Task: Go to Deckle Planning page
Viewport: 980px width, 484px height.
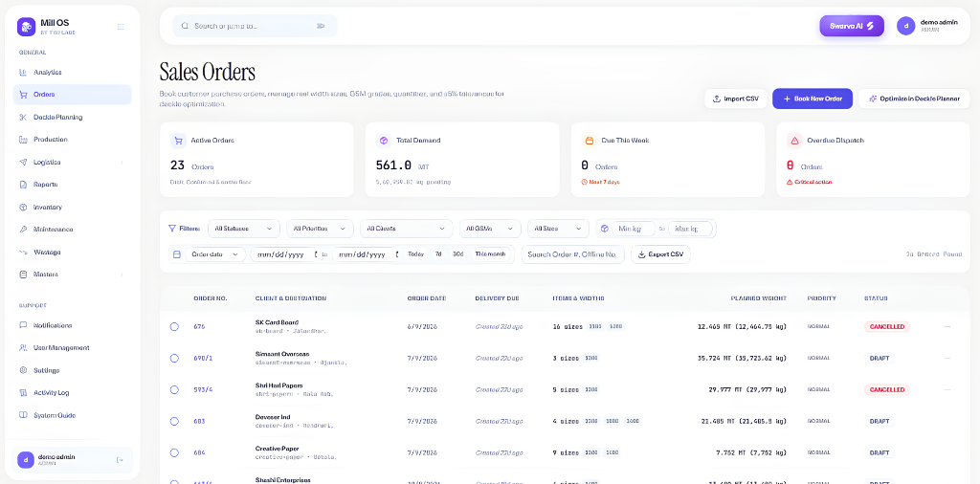Action: click(x=72, y=117)
